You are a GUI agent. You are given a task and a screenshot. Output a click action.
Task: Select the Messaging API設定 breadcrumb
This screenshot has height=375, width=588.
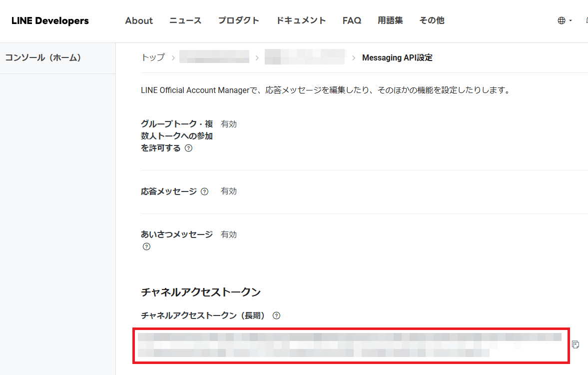click(397, 57)
